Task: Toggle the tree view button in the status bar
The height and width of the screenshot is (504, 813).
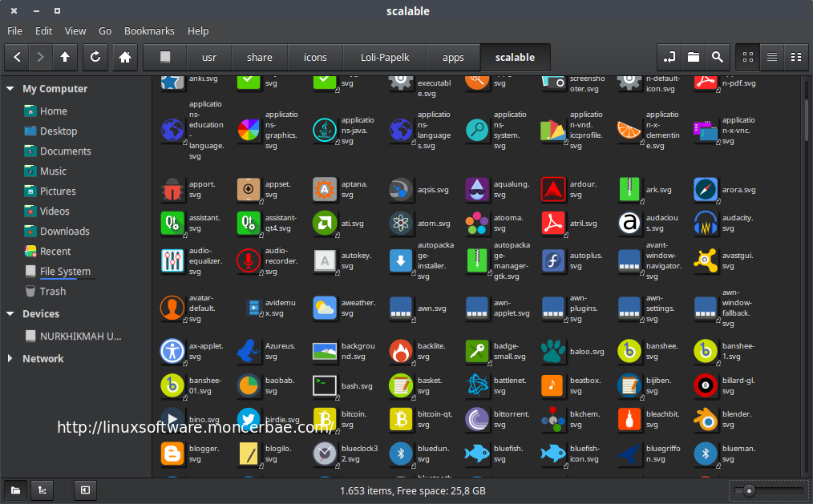Action: pyautogui.click(x=42, y=490)
